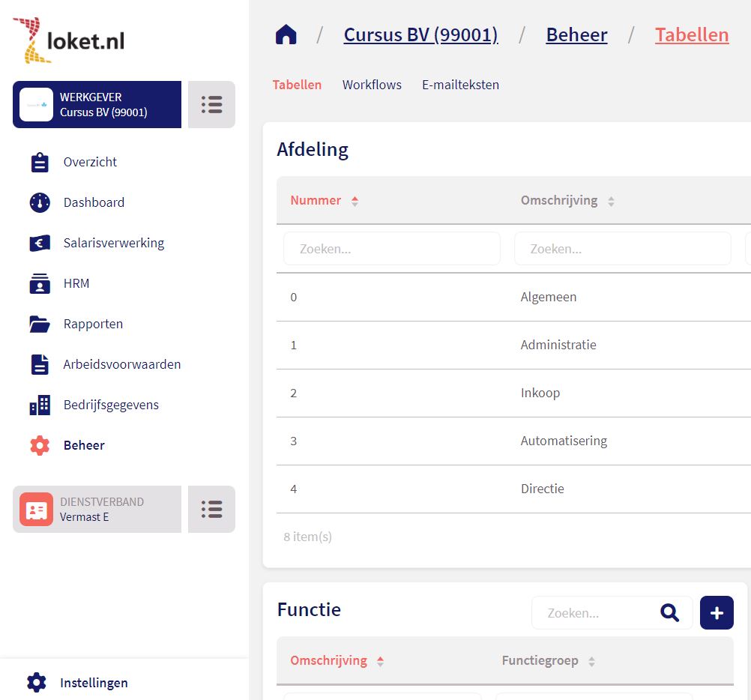Open Cursus BV (99001) breadcrumb link
The width and height of the screenshot is (751, 700).
420,35
